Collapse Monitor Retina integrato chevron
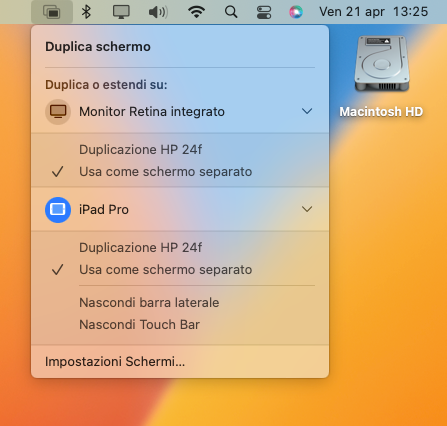The height and width of the screenshot is (426, 447). pos(307,111)
